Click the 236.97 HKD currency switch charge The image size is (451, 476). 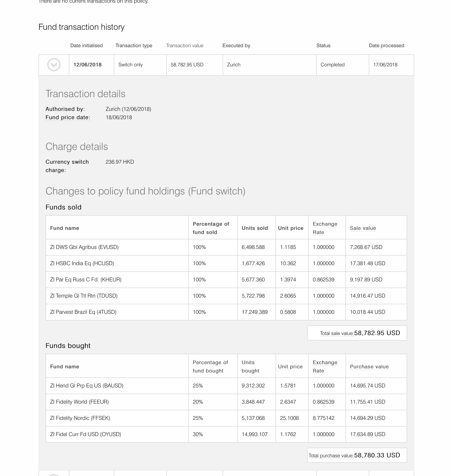[120, 162]
